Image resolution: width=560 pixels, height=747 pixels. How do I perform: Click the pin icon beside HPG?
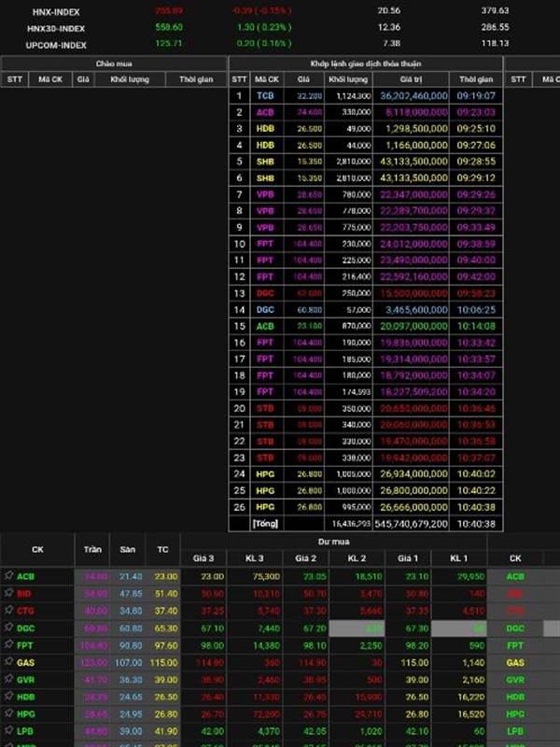pos(8,713)
